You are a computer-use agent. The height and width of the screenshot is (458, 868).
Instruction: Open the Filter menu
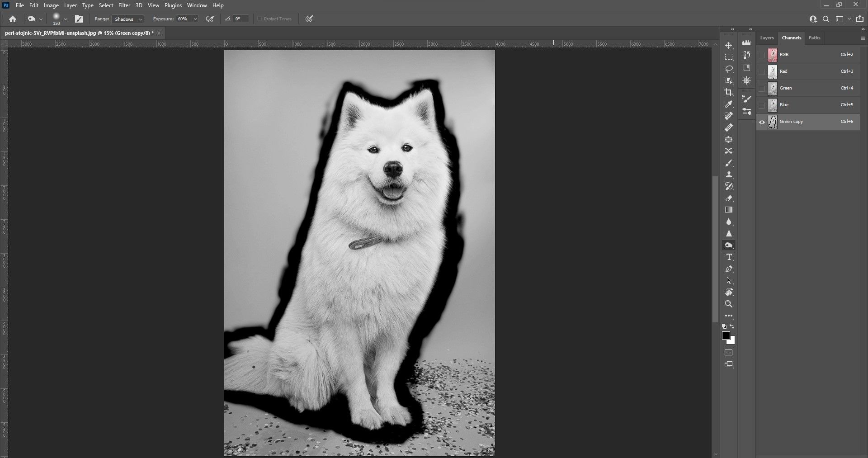click(124, 5)
